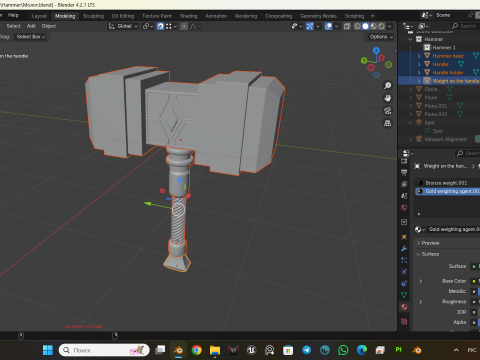Toggle X-Ray display in viewport header

[347, 26]
